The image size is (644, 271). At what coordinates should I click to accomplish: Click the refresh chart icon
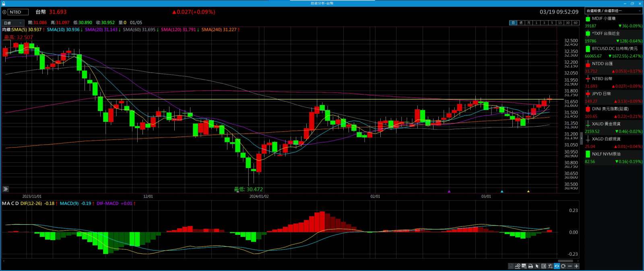(563, 266)
